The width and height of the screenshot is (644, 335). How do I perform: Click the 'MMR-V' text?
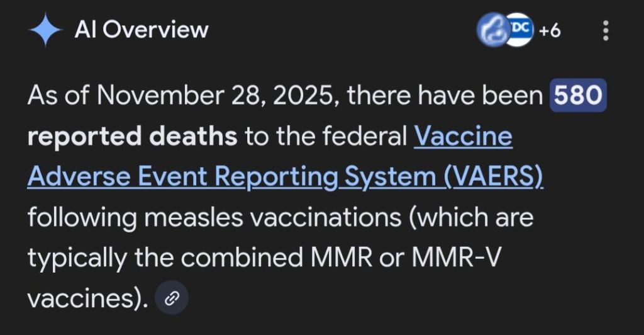tap(478, 259)
